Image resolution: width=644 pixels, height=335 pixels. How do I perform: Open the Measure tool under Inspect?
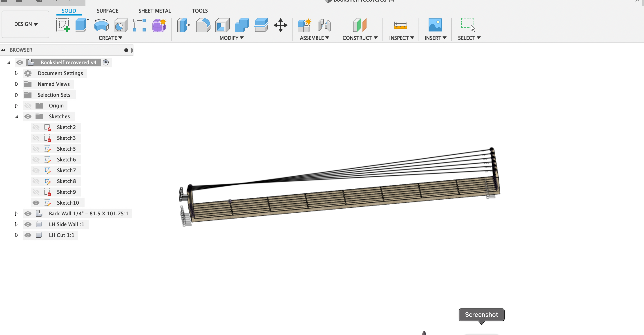coord(400,25)
